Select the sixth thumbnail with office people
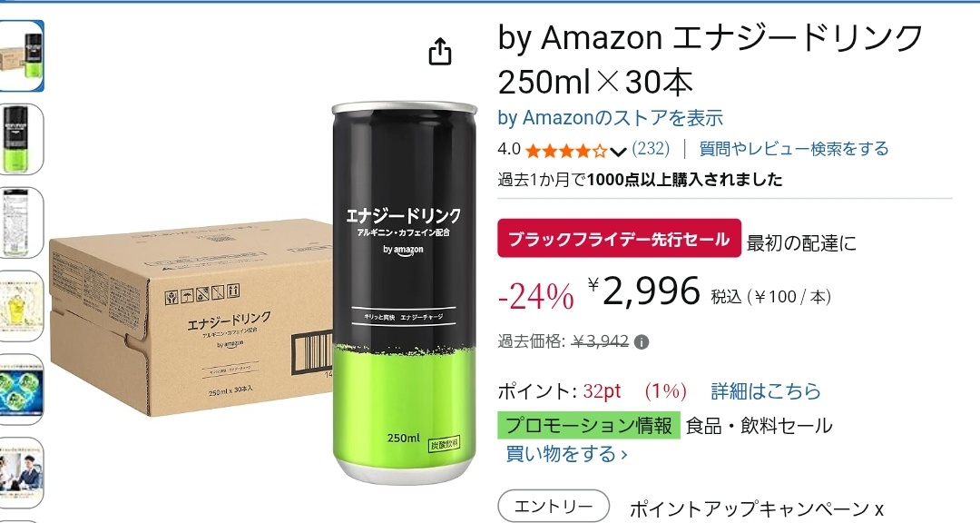The width and height of the screenshot is (980, 523). pos(21,472)
